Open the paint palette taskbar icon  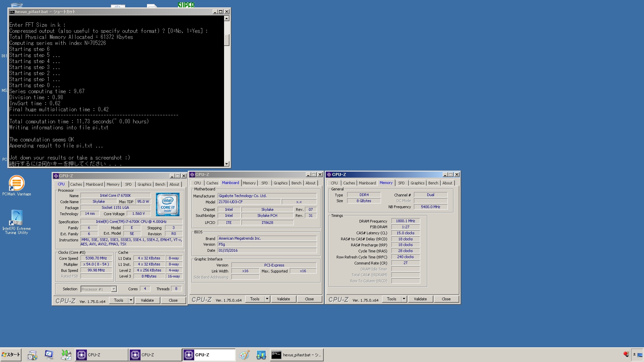coord(244,355)
